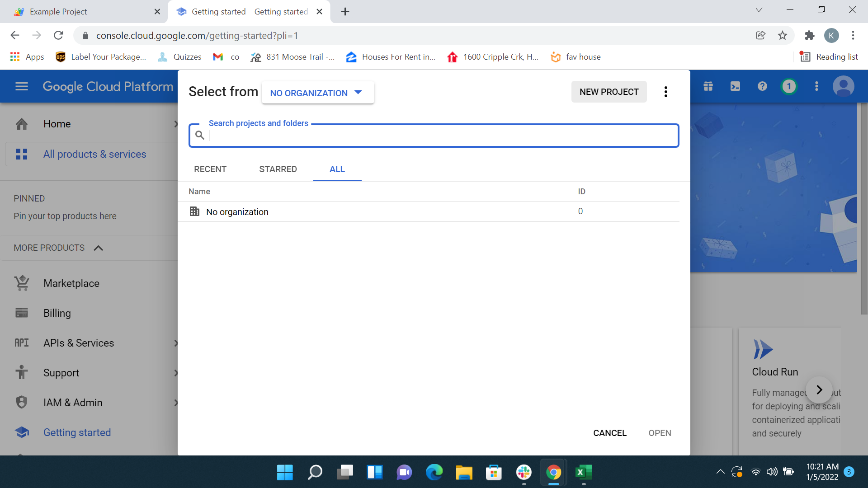The height and width of the screenshot is (488, 868).
Task: Open the Google Cloud Platform logo link
Action: pos(108,86)
